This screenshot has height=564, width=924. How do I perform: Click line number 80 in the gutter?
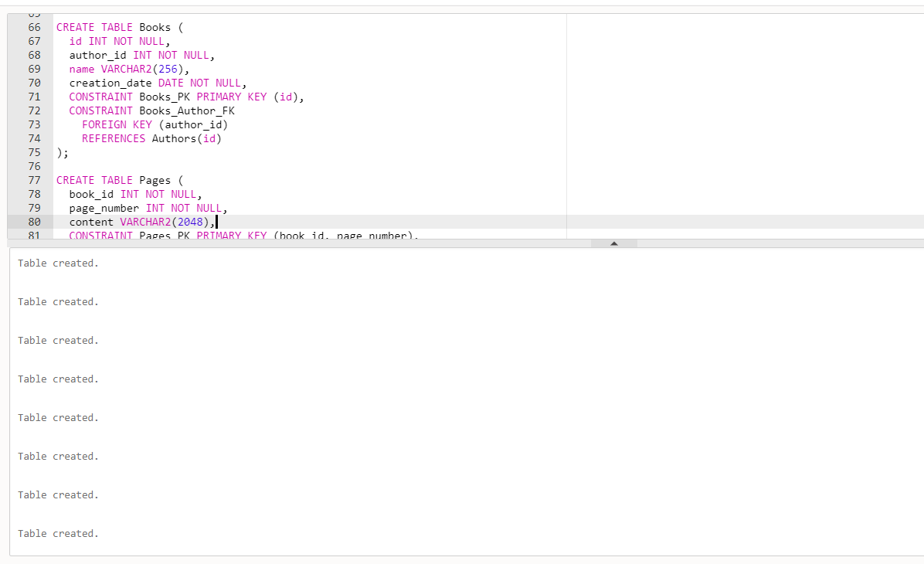tap(34, 222)
